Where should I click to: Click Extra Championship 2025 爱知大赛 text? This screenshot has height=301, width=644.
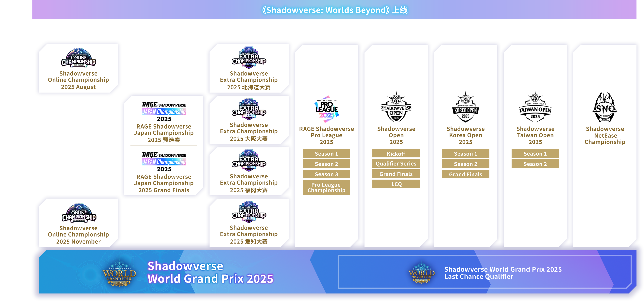pyautogui.click(x=249, y=234)
